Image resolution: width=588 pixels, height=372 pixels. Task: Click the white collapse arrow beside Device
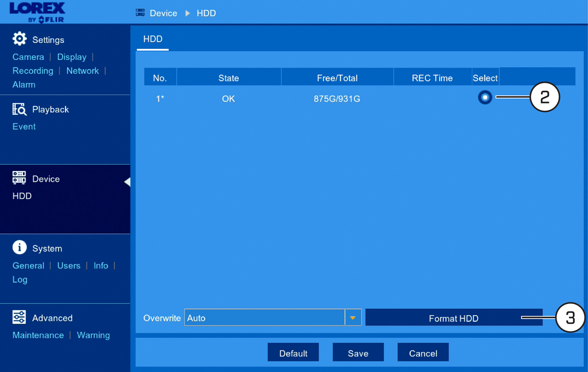[x=127, y=182]
